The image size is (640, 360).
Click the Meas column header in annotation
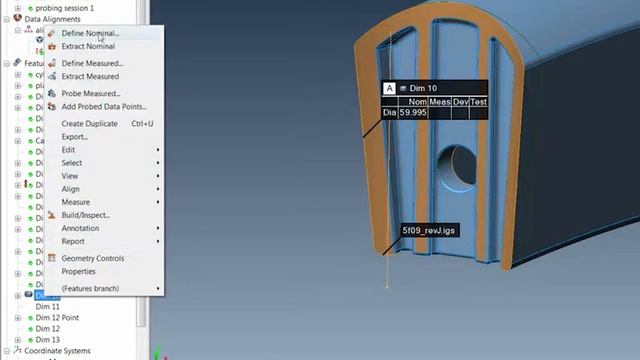click(x=440, y=102)
